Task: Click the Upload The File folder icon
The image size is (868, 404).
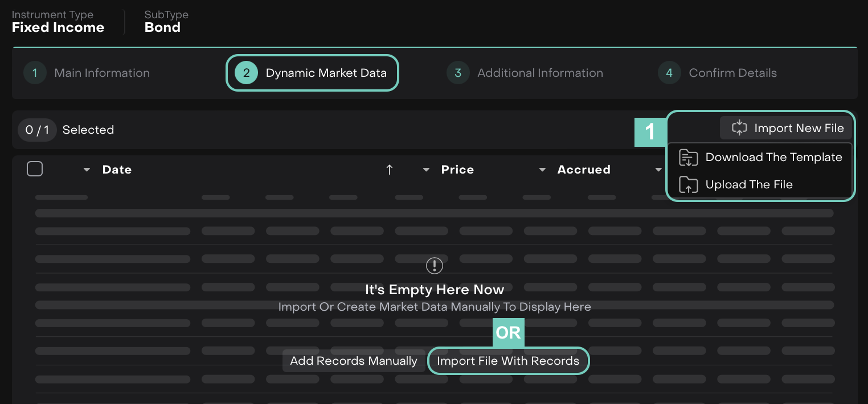Action: point(689,185)
